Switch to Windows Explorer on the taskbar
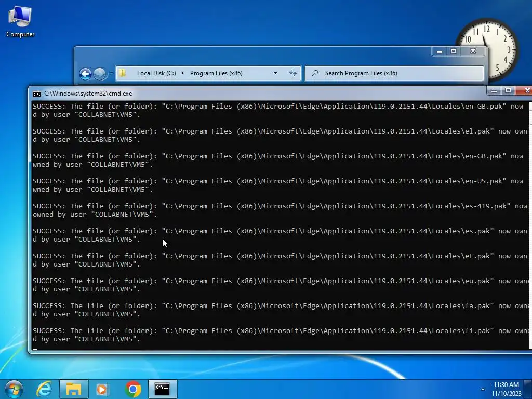This screenshot has width=532, height=399. [74, 389]
